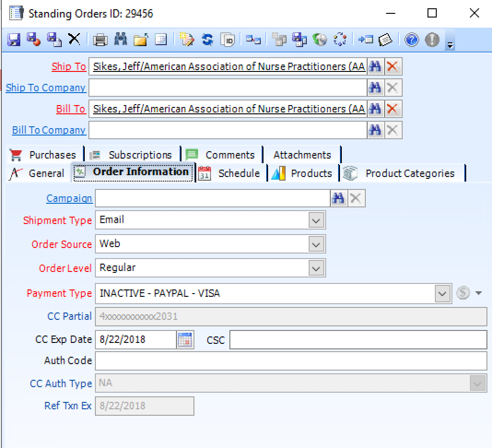Click the blue Help question mark icon
The height and width of the screenshot is (448, 492).
click(x=411, y=40)
